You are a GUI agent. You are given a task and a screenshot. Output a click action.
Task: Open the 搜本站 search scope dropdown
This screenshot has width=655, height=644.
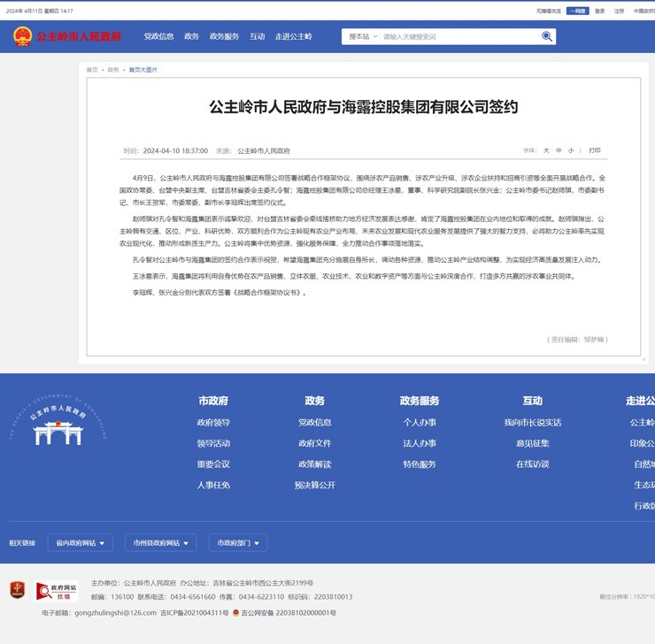click(x=363, y=37)
